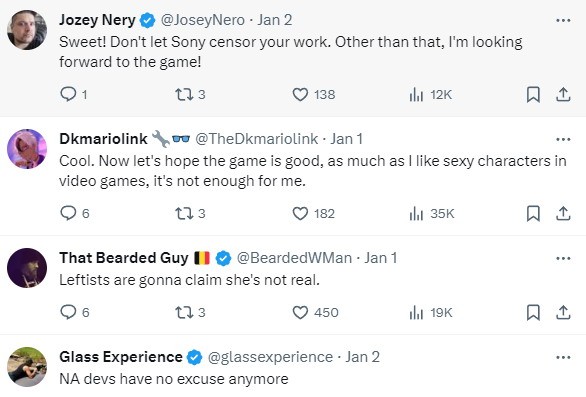Open Glass Experience's profile name
Screen dimensions: 586x397
pyautogui.click(x=120, y=357)
